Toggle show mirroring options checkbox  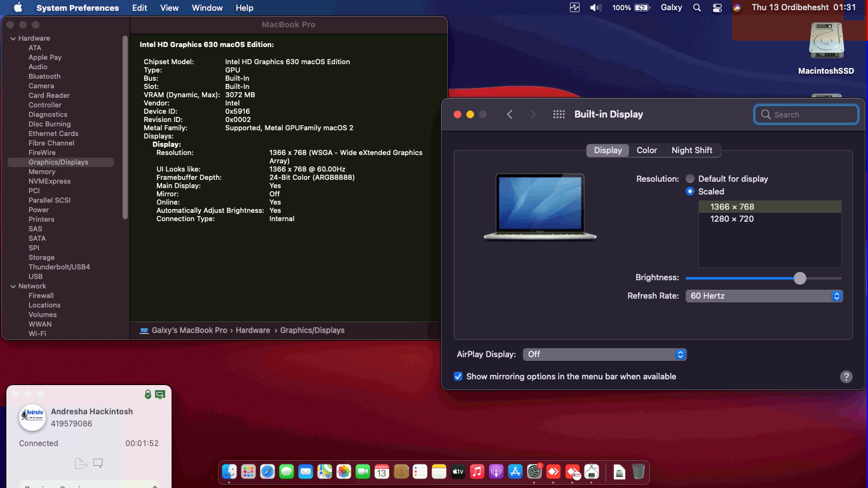coord(458,376)
